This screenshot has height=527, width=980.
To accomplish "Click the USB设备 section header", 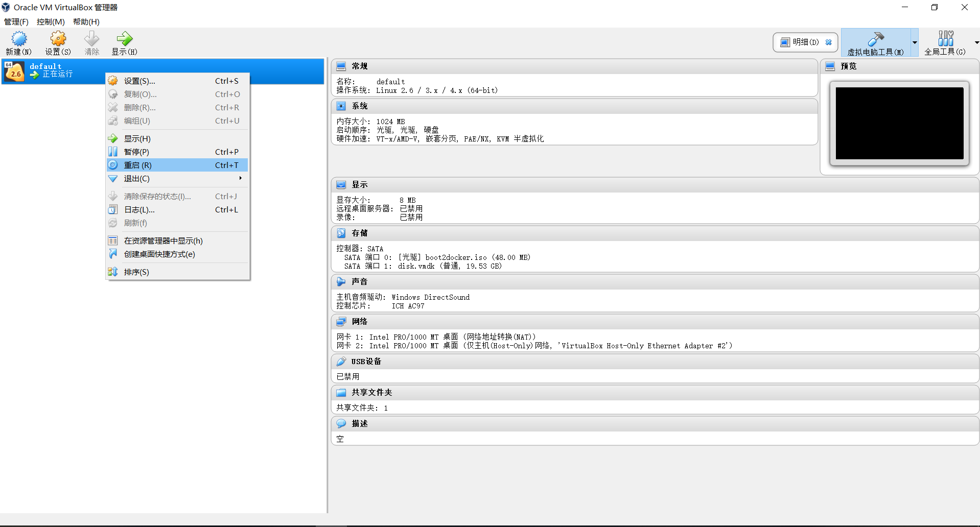I will pyautogui.click(x=655, y=362).
